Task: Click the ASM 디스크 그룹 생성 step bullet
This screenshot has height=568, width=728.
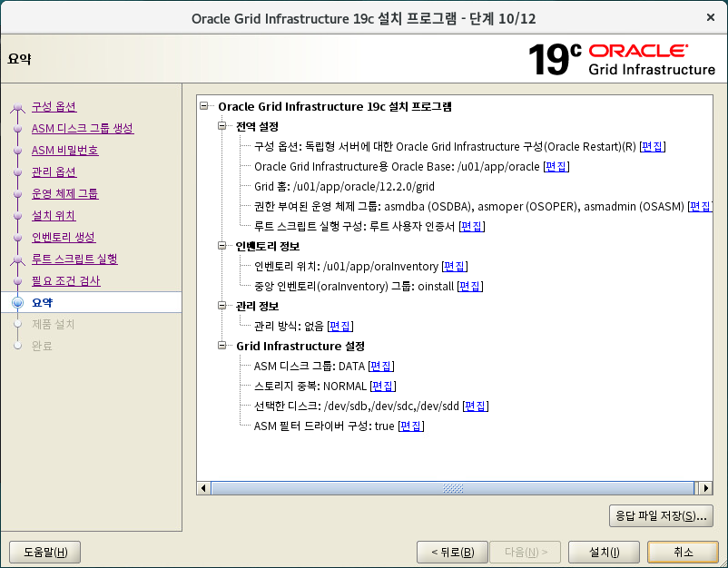Action: [17, 129]
